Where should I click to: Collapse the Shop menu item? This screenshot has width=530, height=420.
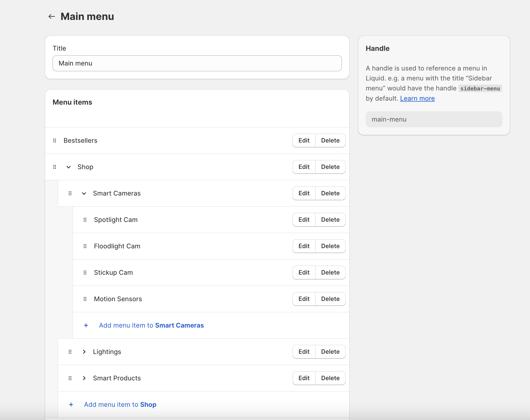(x=69, y=167)
